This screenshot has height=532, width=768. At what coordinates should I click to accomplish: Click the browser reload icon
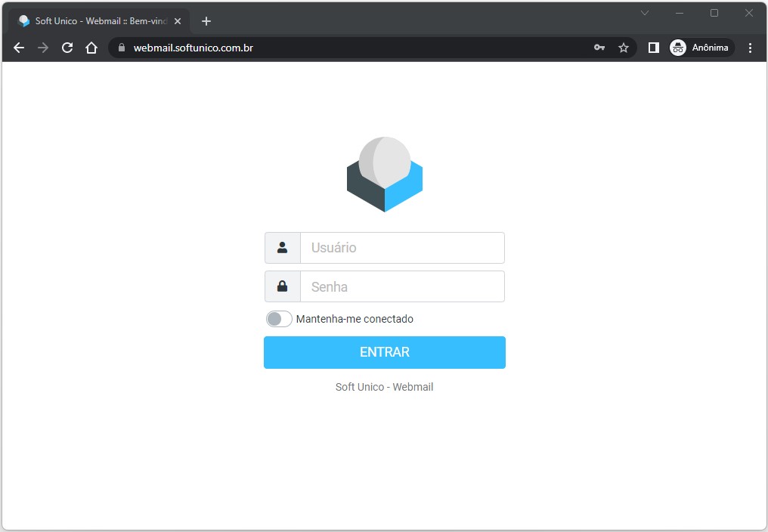tap(67, 47)
